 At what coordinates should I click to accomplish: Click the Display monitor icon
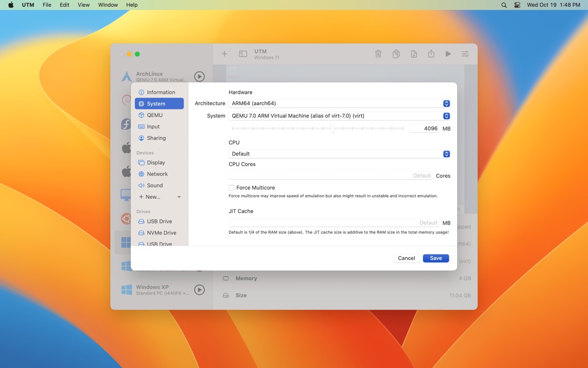tap(141, 162)
